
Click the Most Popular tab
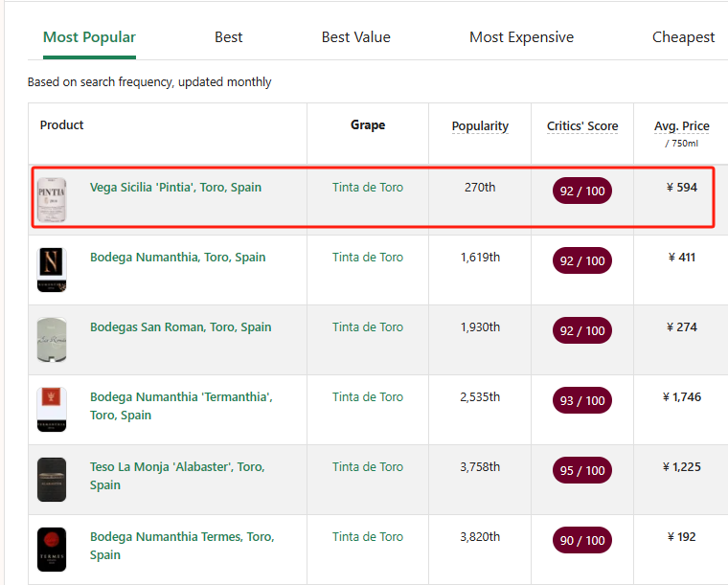point(89,37)
